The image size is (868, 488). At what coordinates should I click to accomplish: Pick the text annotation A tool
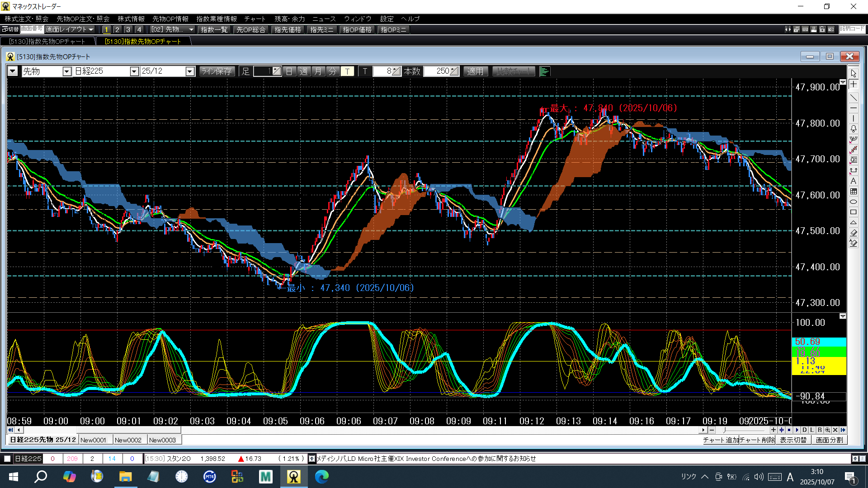click(853, 181)
